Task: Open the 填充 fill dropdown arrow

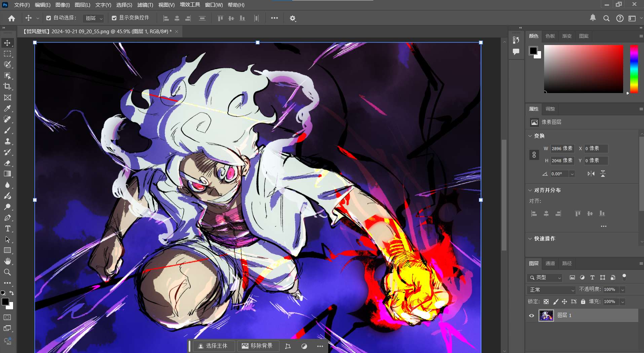Action: coord(622,302)
